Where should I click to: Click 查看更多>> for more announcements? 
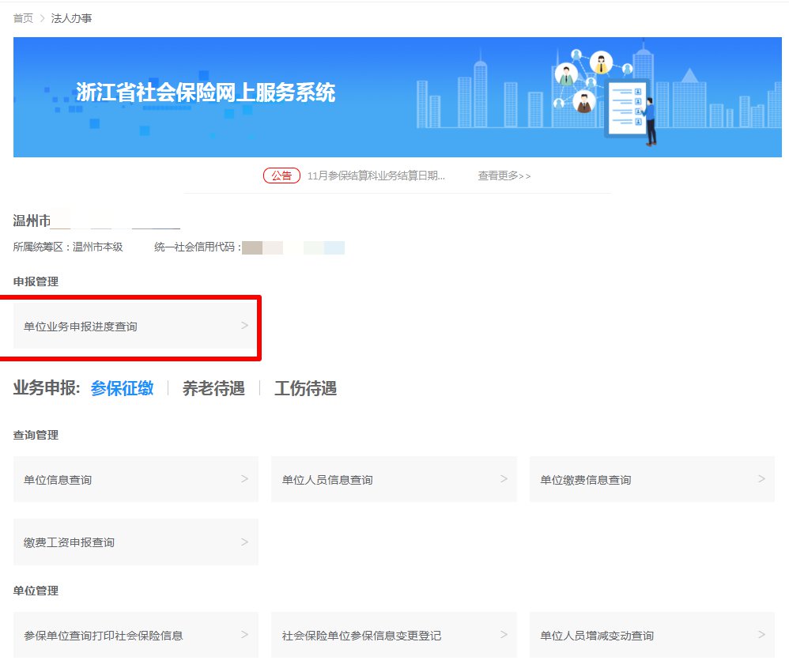(x=504, y=176)
